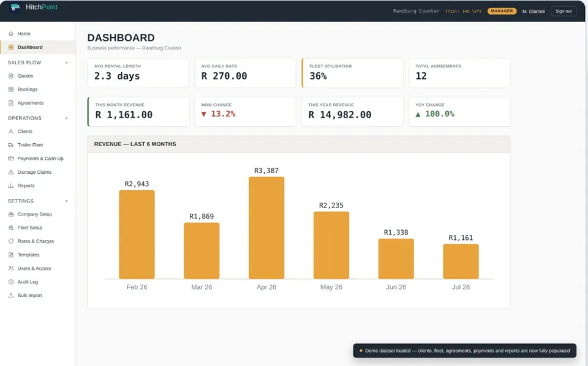
Task: Go to Payments & Cash-Up
Action: click(37, 159)
